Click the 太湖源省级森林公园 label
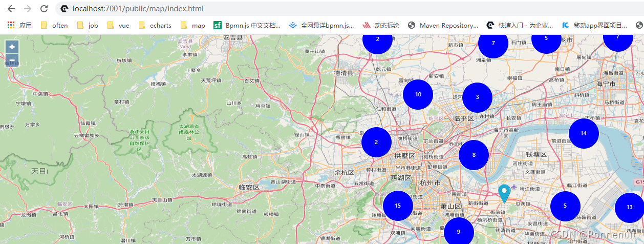This screenshot has width=644, height=244. tap(189, 132)
